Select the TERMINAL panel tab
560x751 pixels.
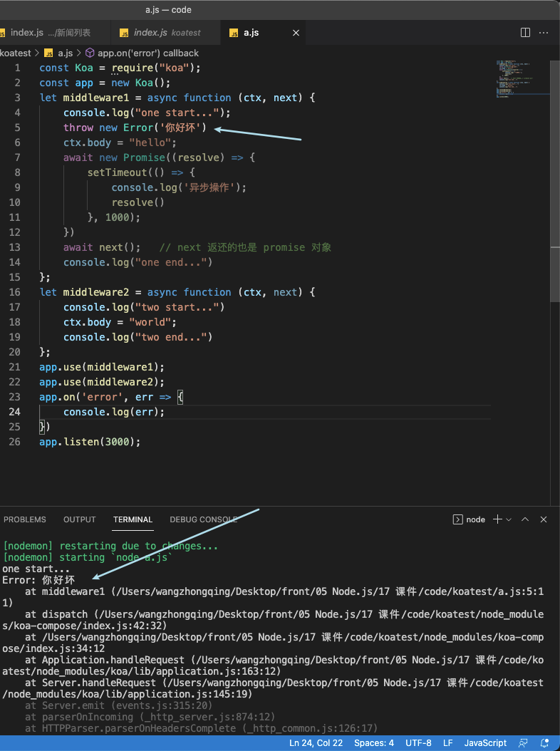click(133, 519)
